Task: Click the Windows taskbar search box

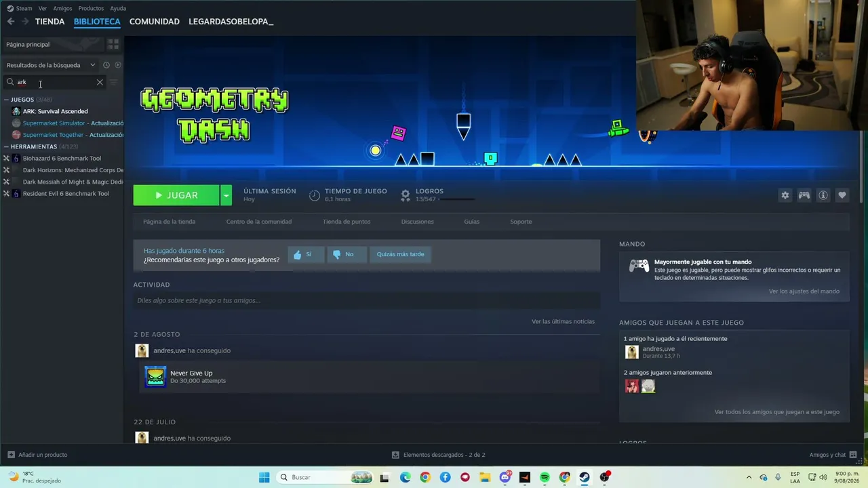Action: 324,477
